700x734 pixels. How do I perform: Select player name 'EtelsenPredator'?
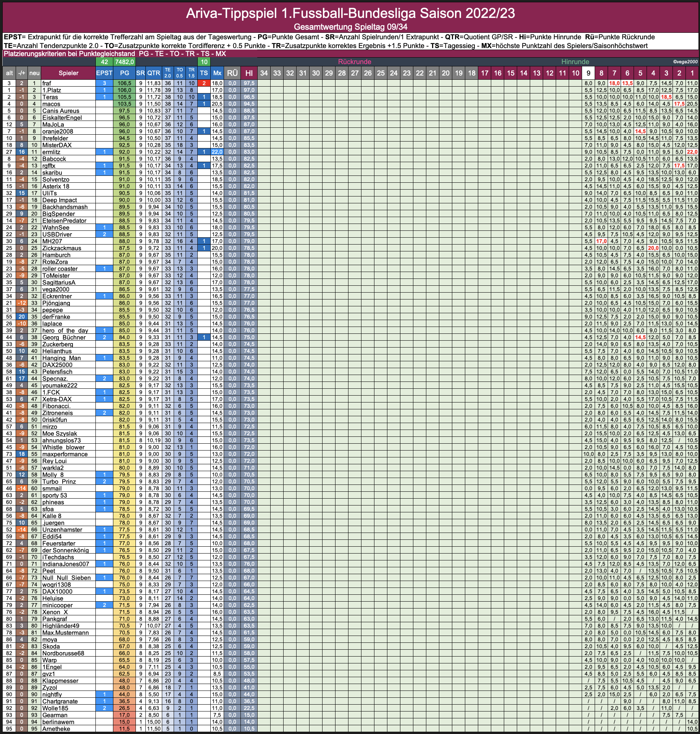(64, 221)
